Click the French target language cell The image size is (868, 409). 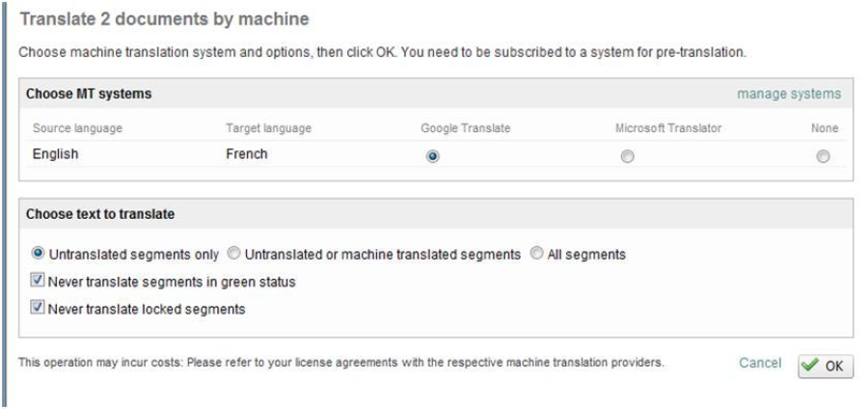[246, 154]
